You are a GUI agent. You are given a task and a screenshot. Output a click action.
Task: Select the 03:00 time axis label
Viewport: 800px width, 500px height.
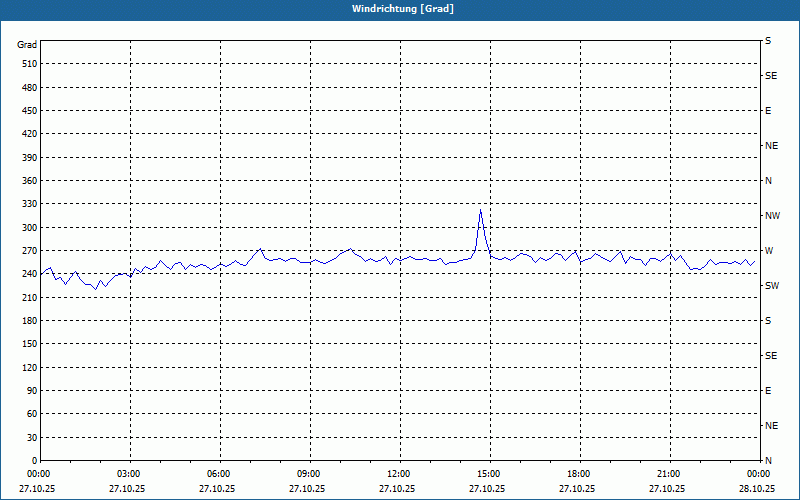(128, 474)
